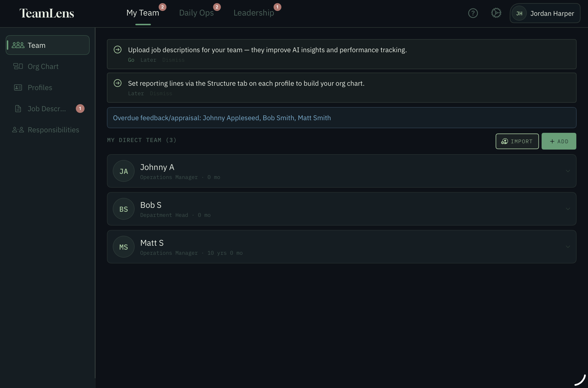Expand the Matt S row chevron

[x=568, y=247]
